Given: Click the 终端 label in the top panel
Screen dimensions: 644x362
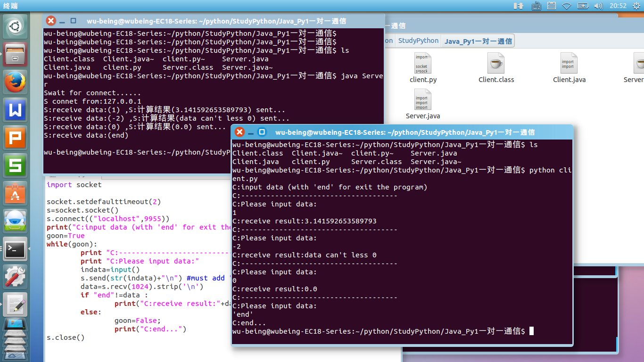Looking at the screenshot, I should tap(10, 6).
